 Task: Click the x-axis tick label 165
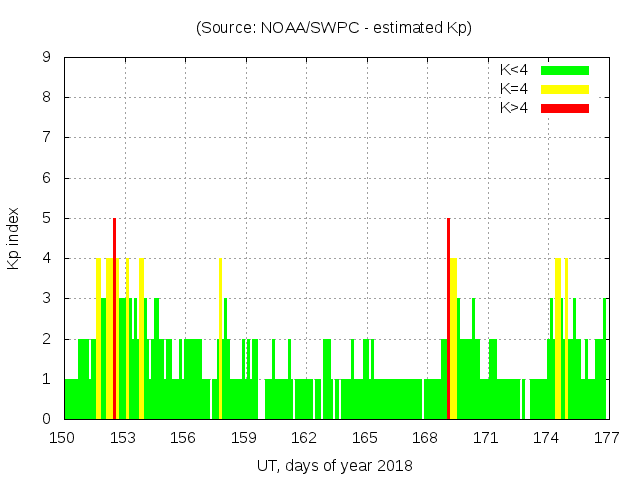365,438
